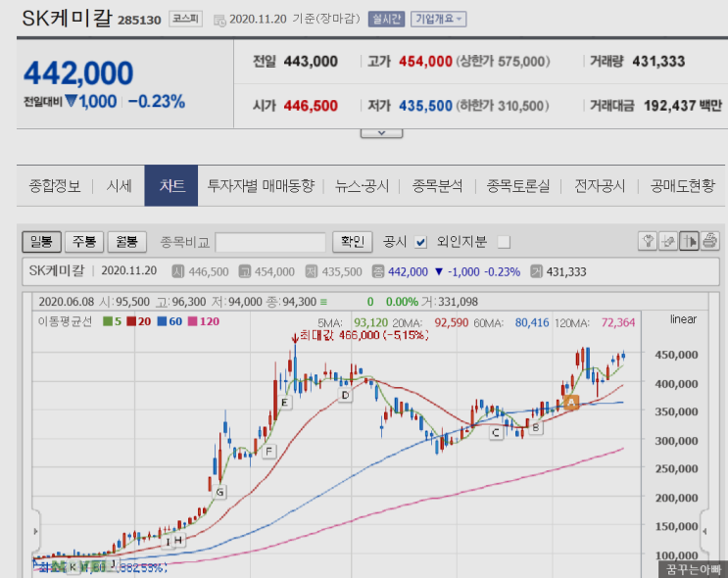Click the red 20-day moving average swatch
728x578 pixels.
click(x=132, y=321)
